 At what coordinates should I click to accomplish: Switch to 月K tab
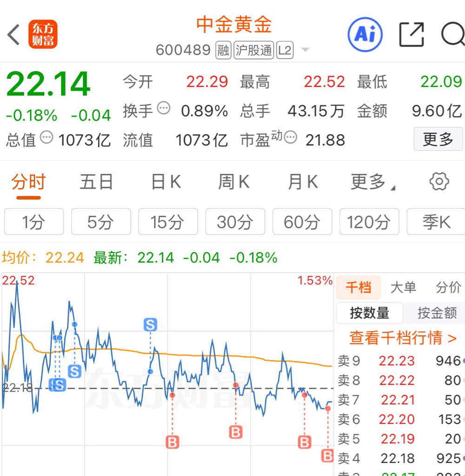[303, 182]
